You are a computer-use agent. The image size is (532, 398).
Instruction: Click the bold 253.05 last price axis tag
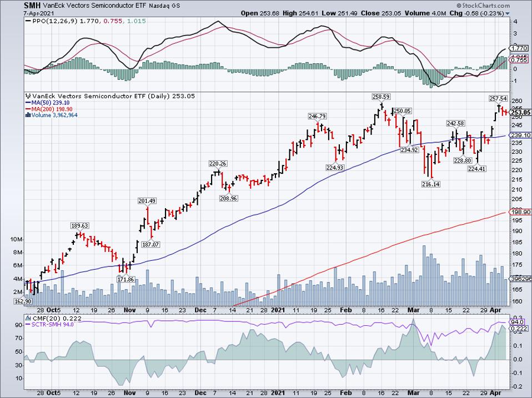521,113
